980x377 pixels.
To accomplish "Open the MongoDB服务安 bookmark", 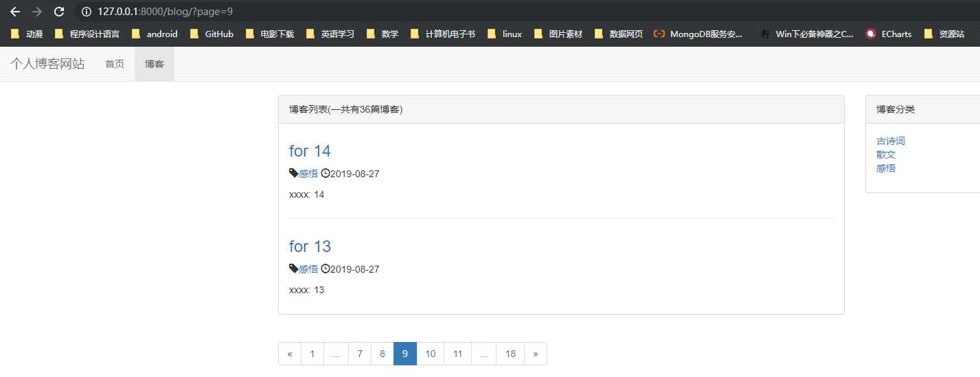I will 698,34.
